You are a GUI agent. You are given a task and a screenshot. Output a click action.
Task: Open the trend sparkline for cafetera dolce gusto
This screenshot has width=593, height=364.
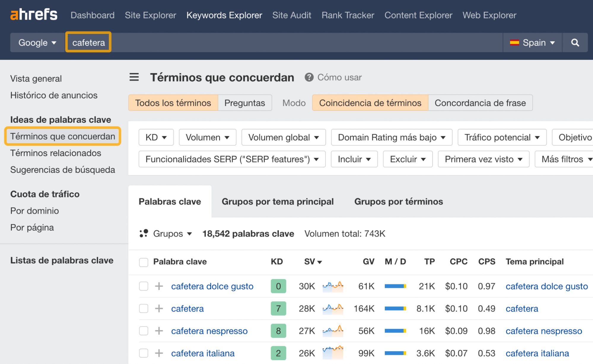pos(332,286)
